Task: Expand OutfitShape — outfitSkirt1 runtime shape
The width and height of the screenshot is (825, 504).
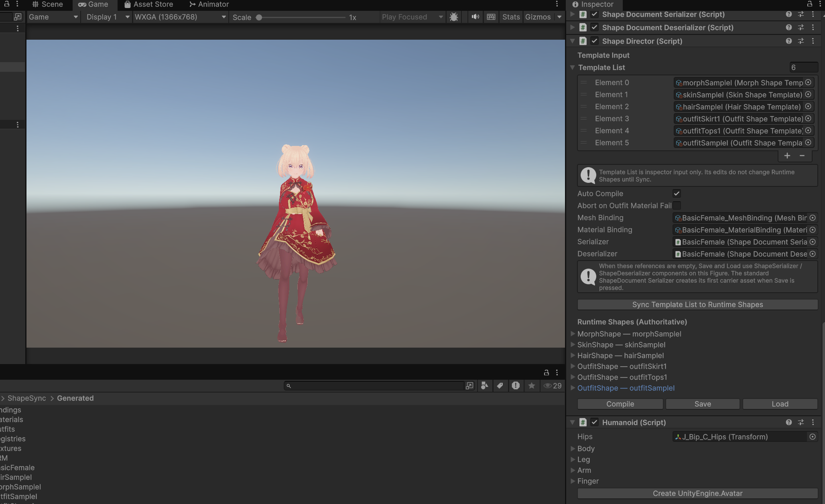Action: [x=573, y=366]
